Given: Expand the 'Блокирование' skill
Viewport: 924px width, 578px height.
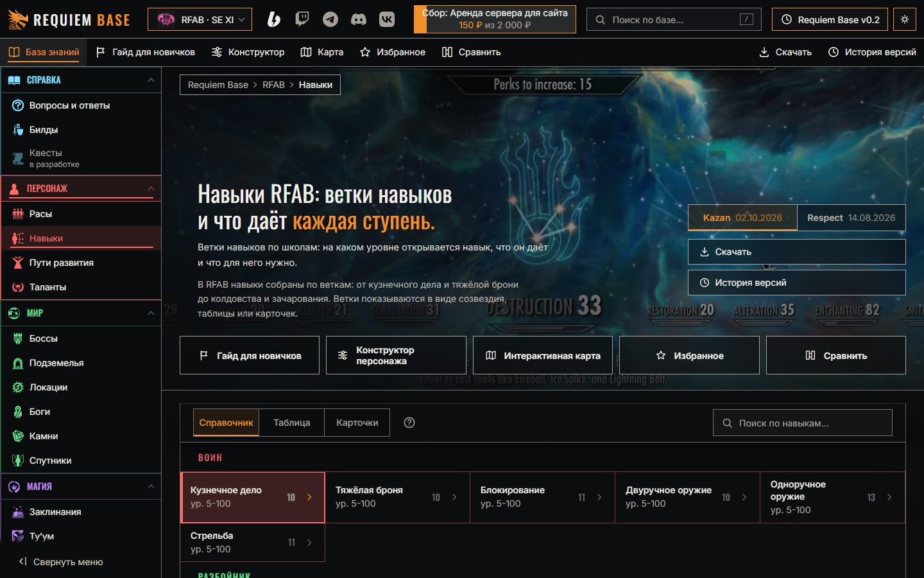Looking at the screenshot, I should point(543,497).
